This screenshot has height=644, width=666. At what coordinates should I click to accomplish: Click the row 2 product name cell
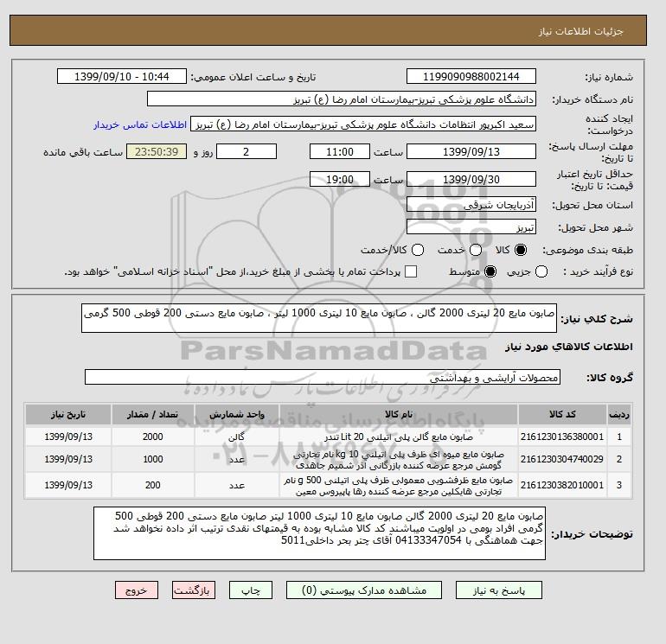pyautogui.click(x=399, y=459)
